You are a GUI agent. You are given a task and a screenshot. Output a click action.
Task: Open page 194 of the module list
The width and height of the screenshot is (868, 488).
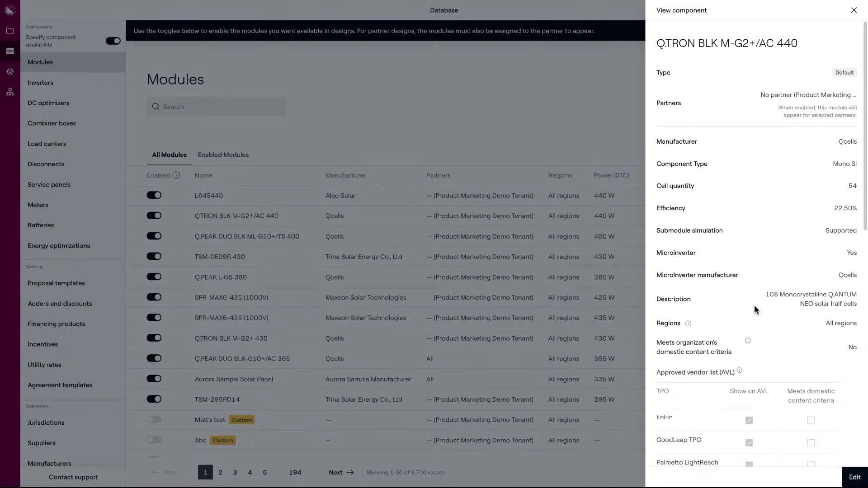295,472
